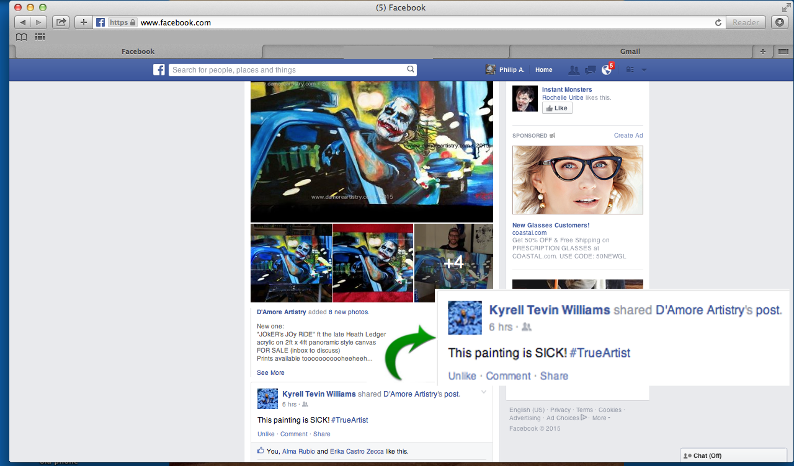Show Top Sites using the grid icon
Viewport: 794px width, 466px height.
point(40,36)
